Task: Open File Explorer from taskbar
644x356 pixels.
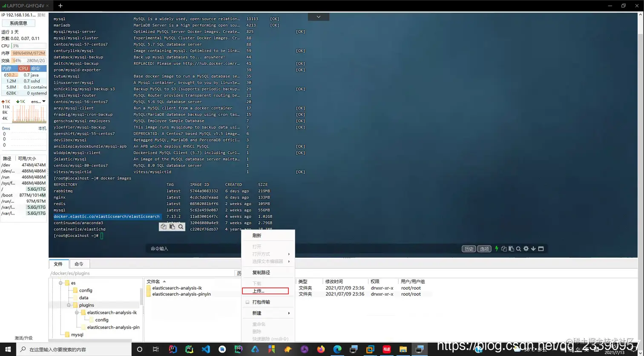Action: click(403, 349)
